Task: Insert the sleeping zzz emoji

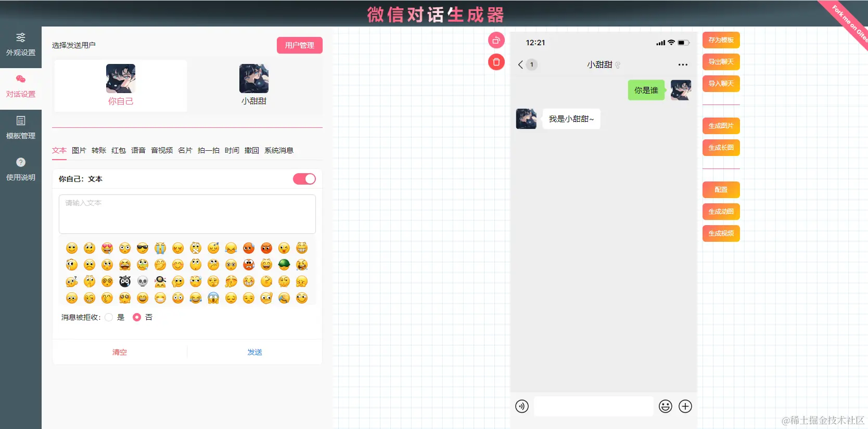Action: pyautogui.click(x=213, y=248)
